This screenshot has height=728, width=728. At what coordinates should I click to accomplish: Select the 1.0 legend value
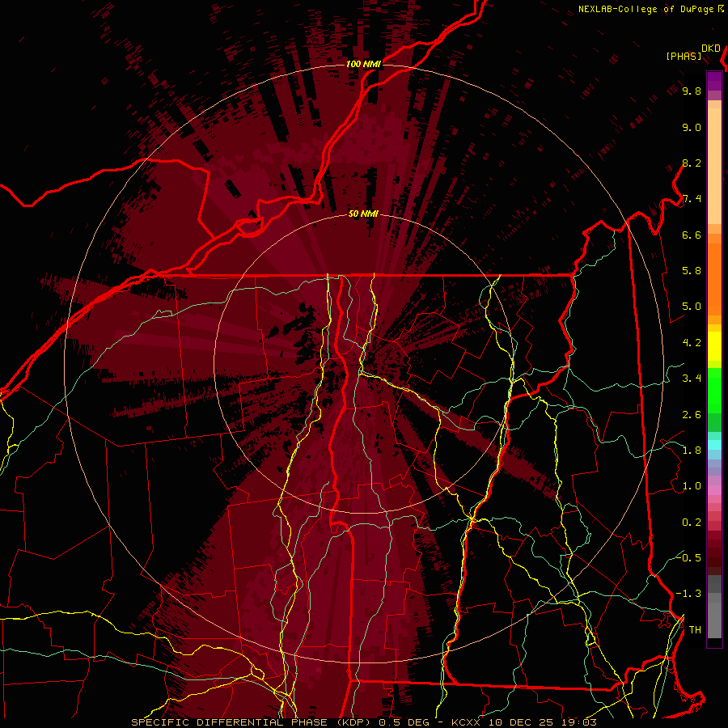692,486
